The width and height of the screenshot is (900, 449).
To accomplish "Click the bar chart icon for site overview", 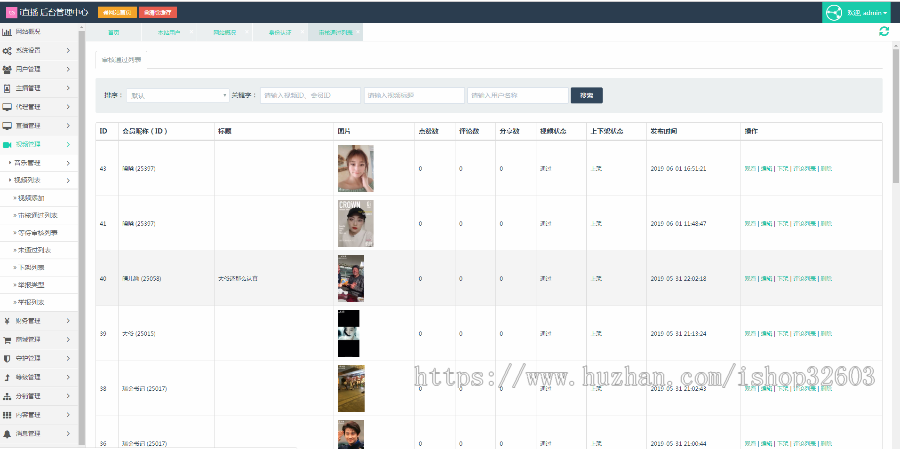I will coord(7,32).
